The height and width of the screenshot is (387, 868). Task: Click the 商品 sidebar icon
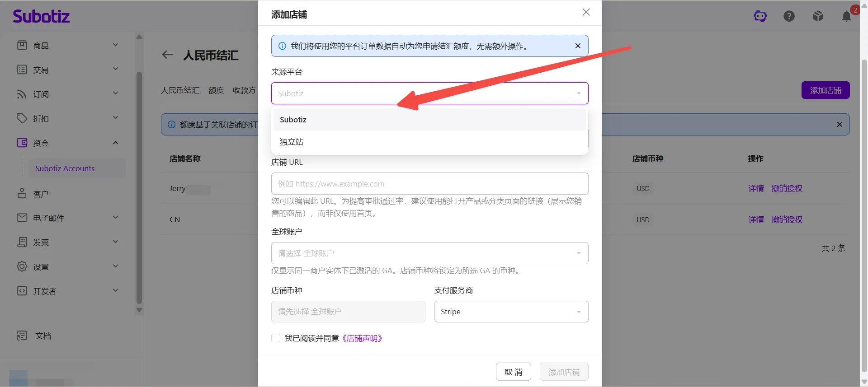pos(22,45)
